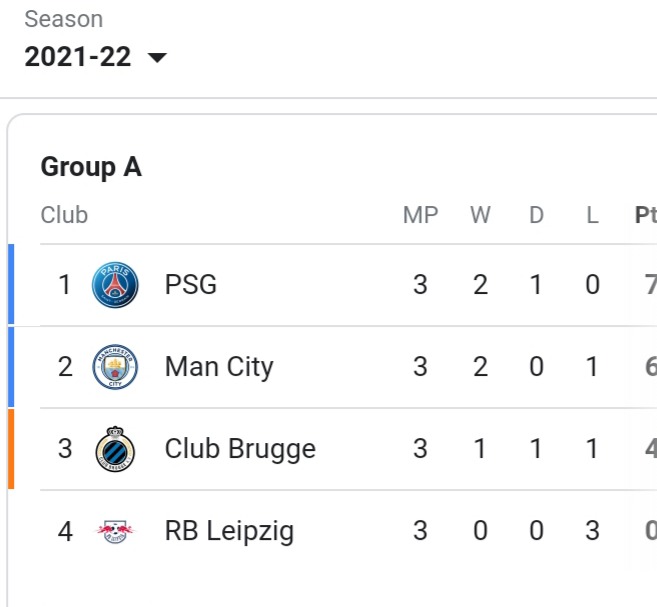The height and width of the screenshot is (607, 657).
Task: Click the dropdown arrow beside 2021-22
Action: pos(158,57)
